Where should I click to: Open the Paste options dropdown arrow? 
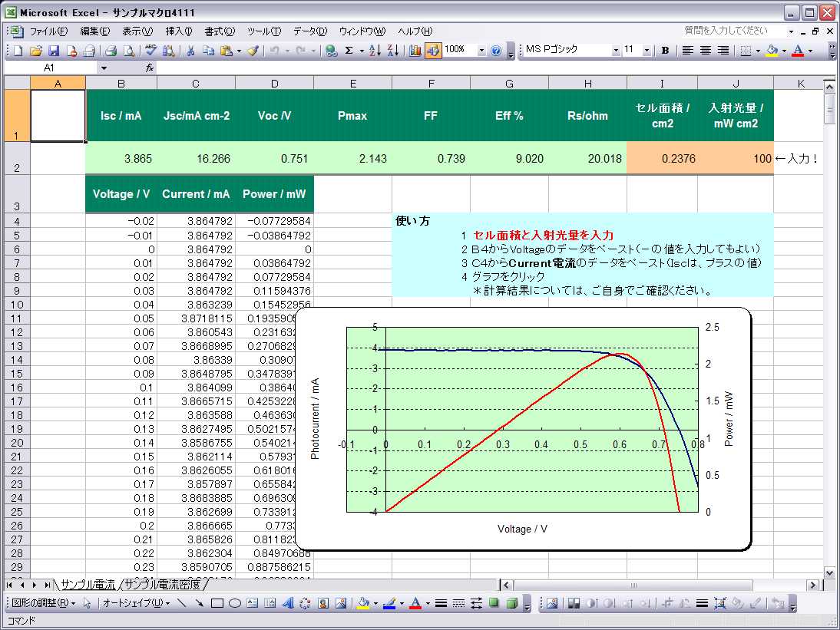pyautogui.click(x=239, y=51)
